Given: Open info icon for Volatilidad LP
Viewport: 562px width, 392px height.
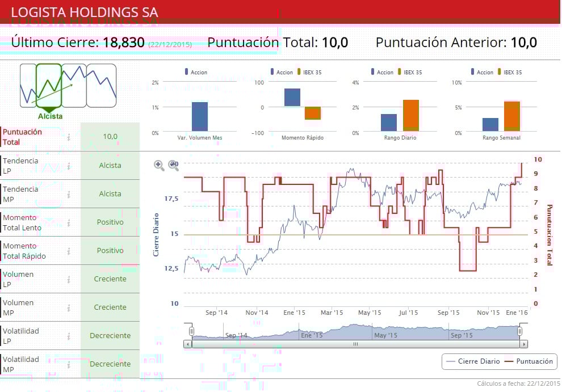Looking at the screenshot, I should coord(69,336).
